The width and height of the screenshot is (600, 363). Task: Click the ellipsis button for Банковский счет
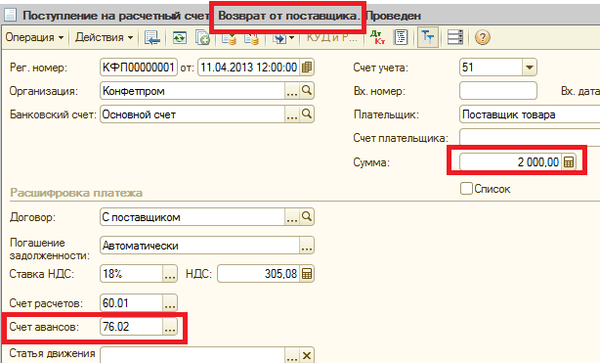(292, 114)
